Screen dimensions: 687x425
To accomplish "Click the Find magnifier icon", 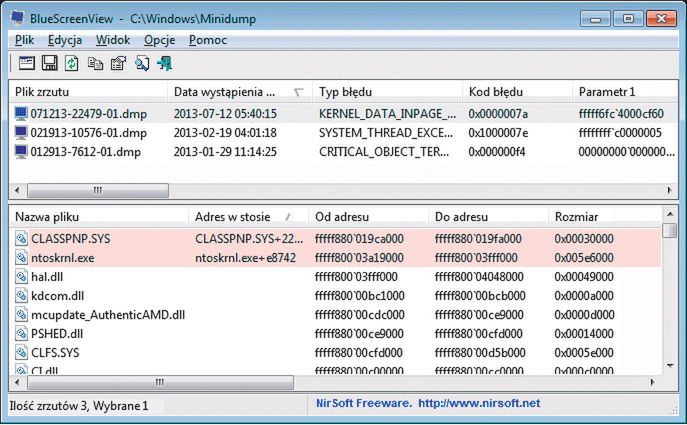I will point(142,64).
